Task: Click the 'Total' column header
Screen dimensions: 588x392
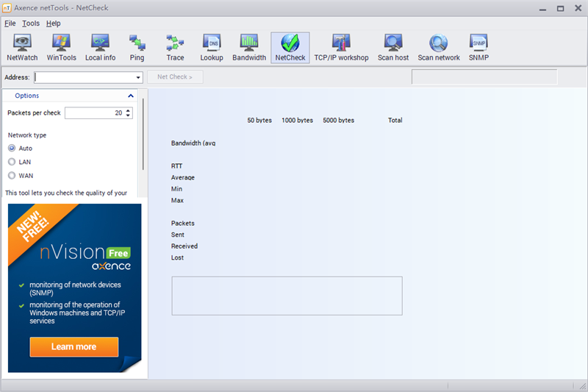Action: (x=395, y=121)
